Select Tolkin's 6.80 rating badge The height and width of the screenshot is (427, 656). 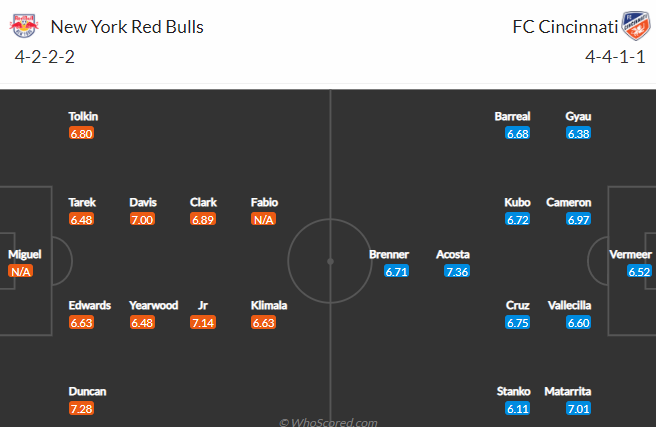(x=81, y=133)
